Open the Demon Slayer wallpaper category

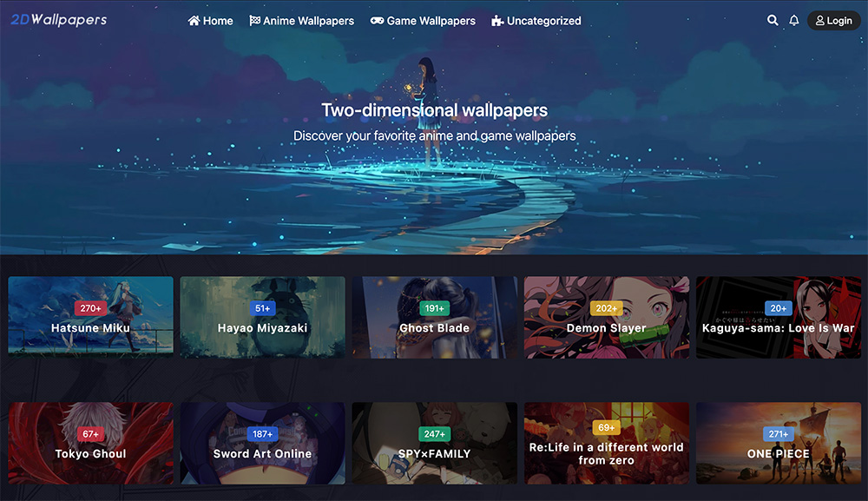tap(607, 317)
